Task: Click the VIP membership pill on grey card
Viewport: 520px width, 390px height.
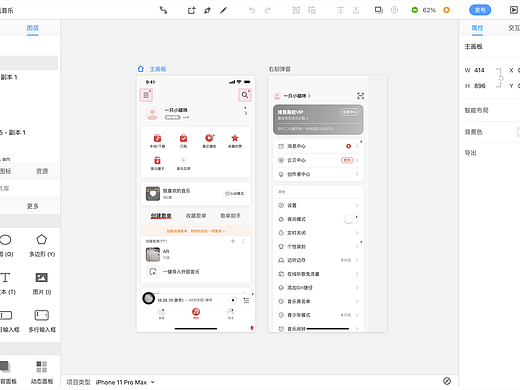Action: pos(349,112)
